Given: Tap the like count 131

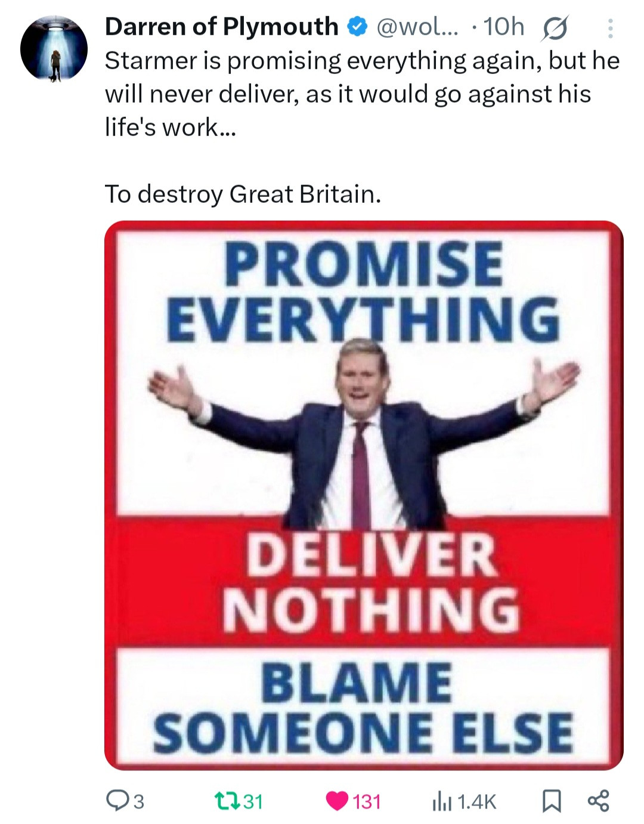Looking at the screenshot, I should point(367,801).
